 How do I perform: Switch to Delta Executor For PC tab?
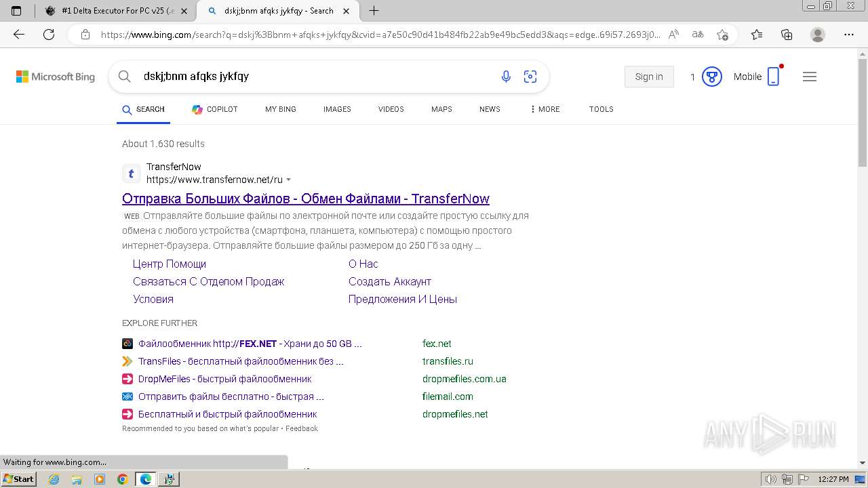pos(115,11)
